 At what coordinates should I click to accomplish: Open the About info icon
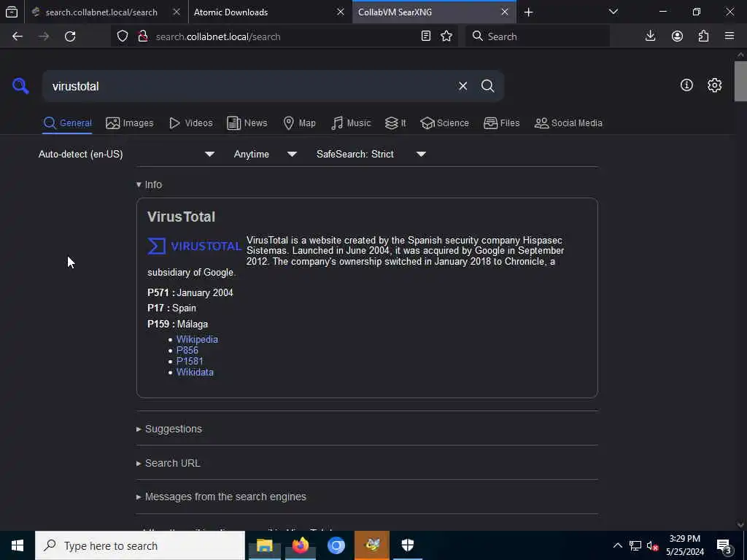point(686,85)
